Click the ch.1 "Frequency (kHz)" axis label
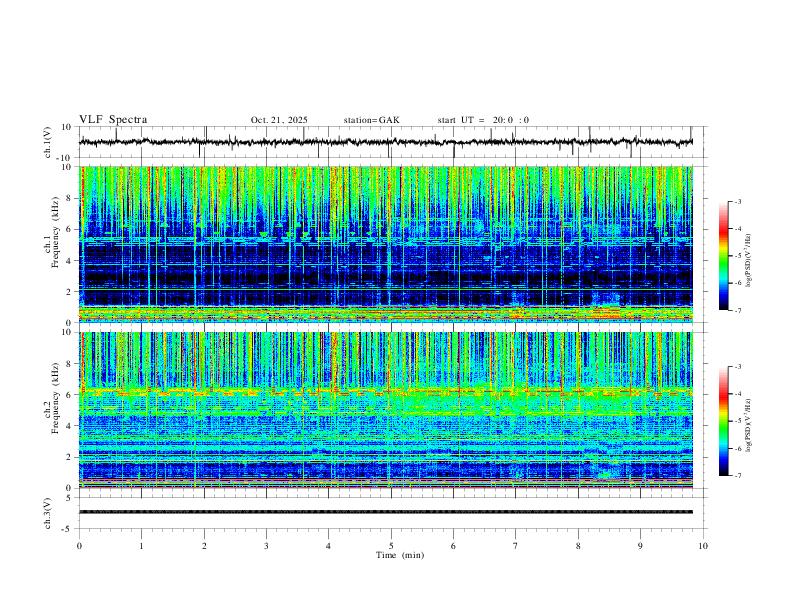The width and height of the screenshot is (792, 612). pos(55,233)
